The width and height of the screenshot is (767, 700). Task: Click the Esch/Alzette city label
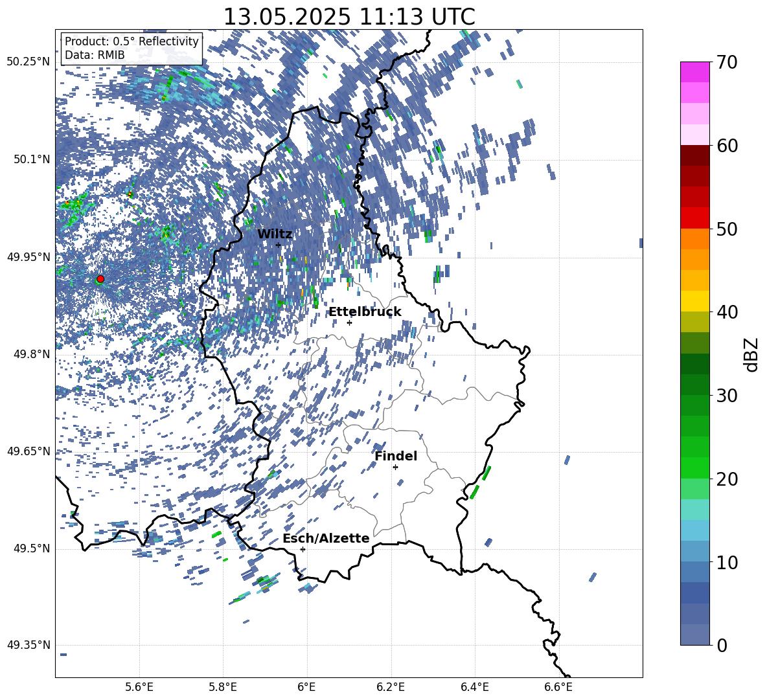326,539
